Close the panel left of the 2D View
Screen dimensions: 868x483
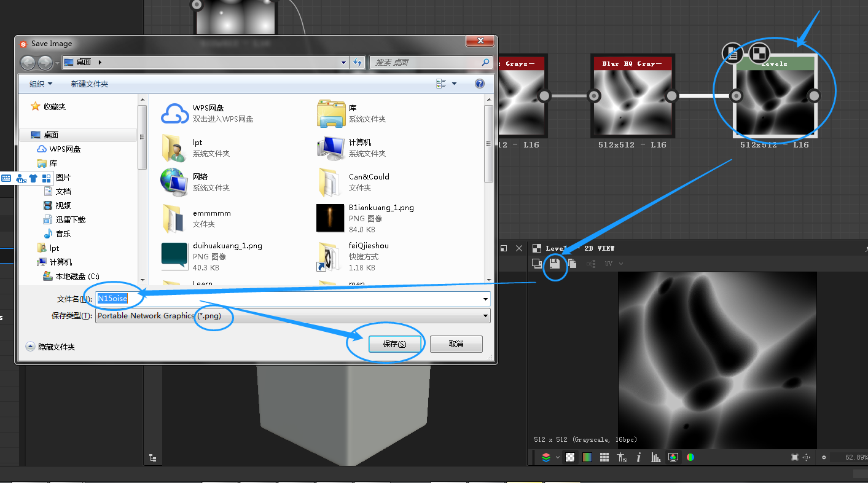coord(519,248)
